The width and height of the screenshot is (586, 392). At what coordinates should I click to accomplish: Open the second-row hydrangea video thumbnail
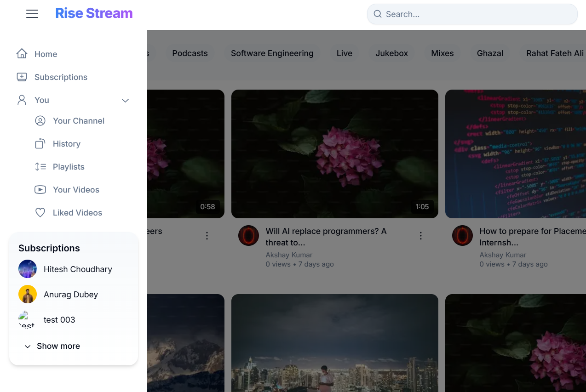click(x=516, y=343)
